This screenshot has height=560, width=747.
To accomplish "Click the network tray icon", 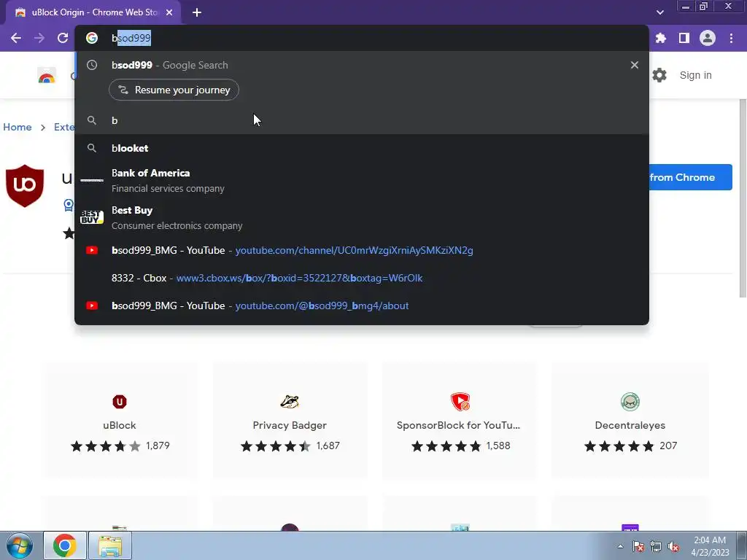I will point(656,546).
